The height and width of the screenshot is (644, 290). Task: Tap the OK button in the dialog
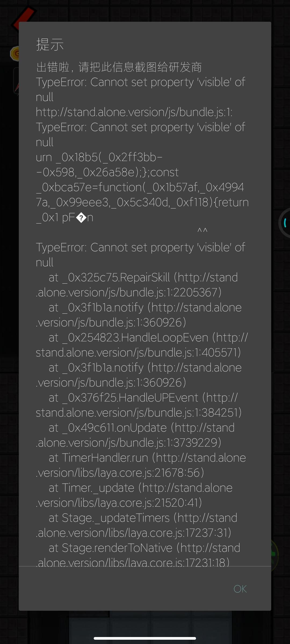pos(240,589)
